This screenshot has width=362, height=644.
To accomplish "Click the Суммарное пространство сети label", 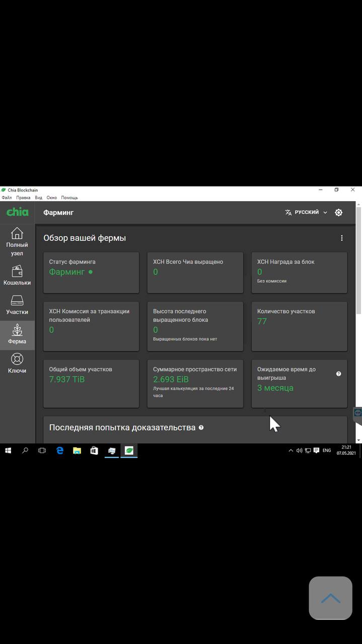I will 195,369.
